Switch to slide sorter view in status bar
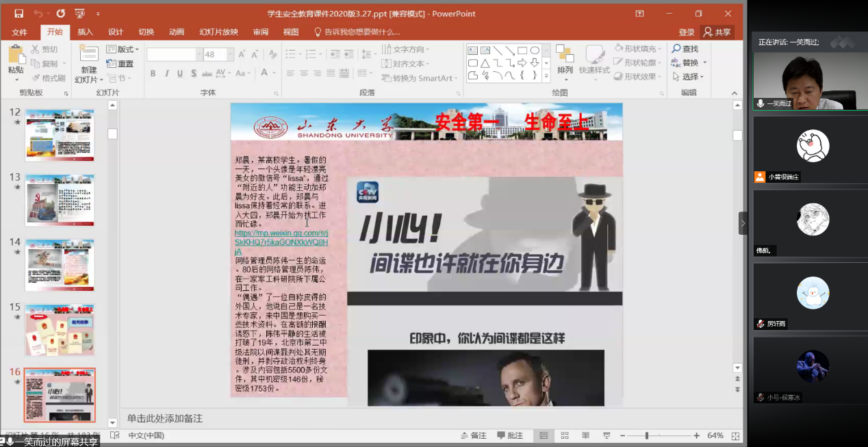The height and width of the screenshot is (447, 868). coord(565,435)
